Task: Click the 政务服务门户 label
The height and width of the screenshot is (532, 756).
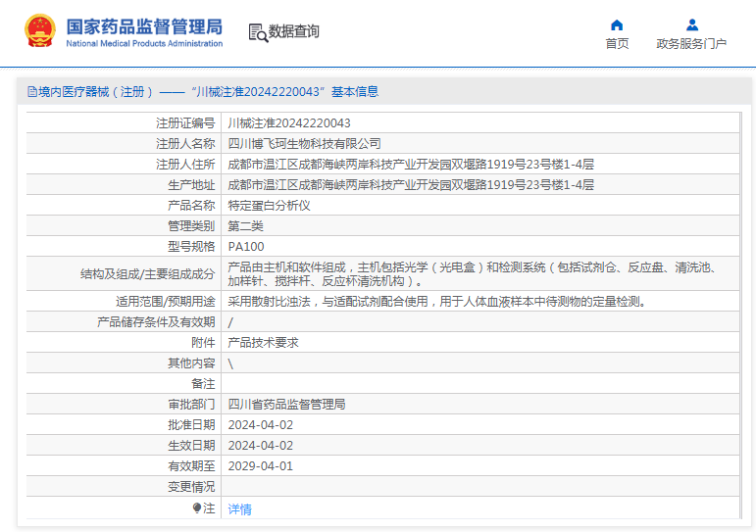Action: [691, 44]
